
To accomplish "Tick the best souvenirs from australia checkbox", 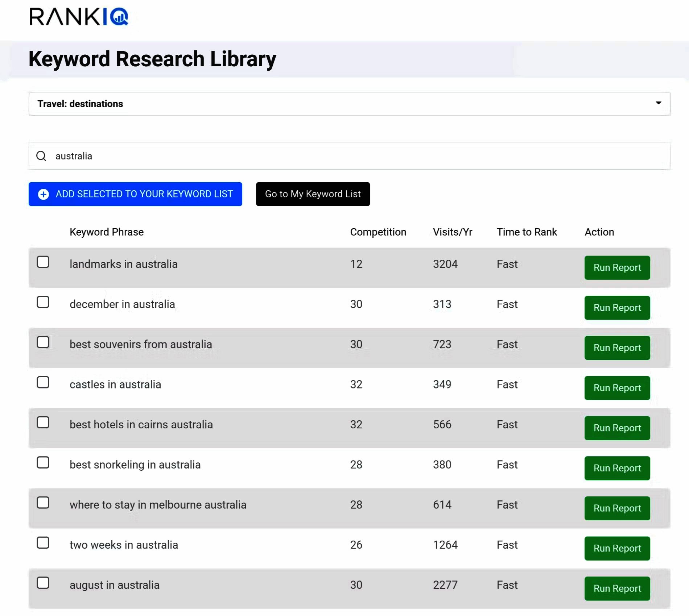I will (43, 342).
